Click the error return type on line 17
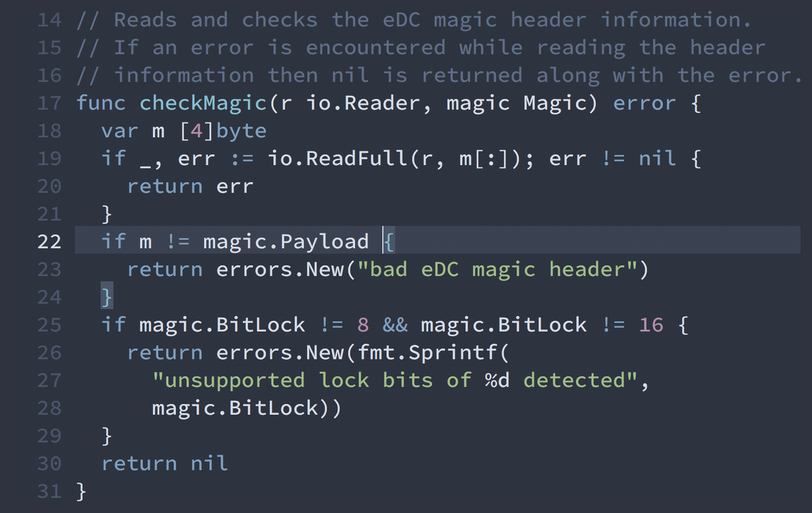The image size is (812, 513). tap(645, 103)
